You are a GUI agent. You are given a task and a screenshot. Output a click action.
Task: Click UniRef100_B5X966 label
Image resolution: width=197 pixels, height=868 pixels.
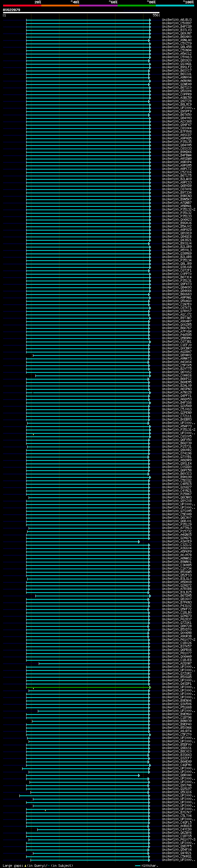(177, 728)
